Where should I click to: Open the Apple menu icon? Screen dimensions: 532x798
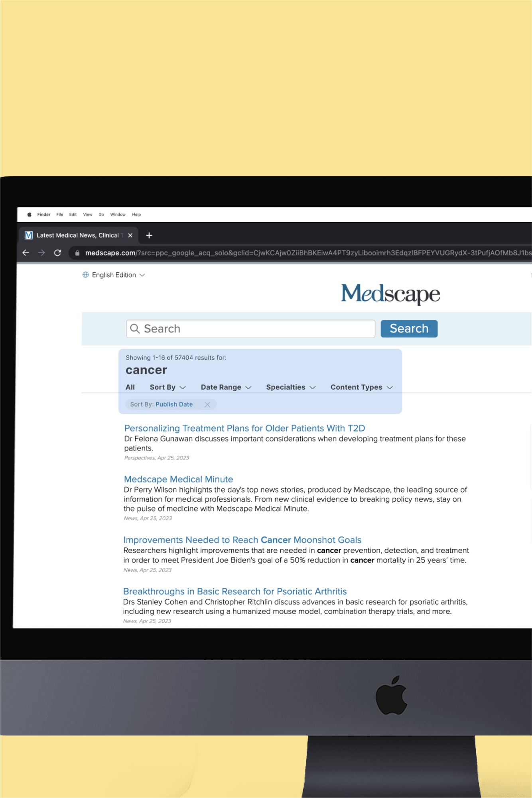click(x=29, y=215)
